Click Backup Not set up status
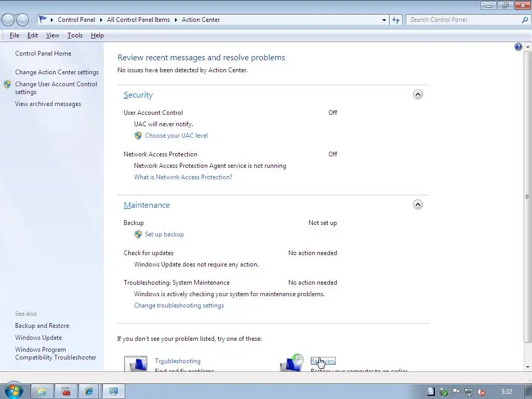 pyautogui.click(x=323, y=223)
